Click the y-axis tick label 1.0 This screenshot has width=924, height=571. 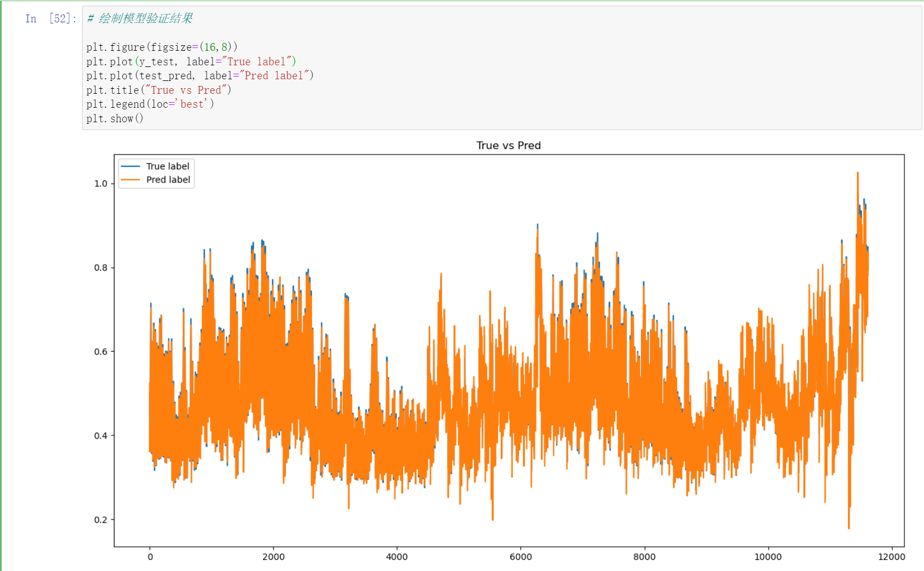(x=100, y=184)
